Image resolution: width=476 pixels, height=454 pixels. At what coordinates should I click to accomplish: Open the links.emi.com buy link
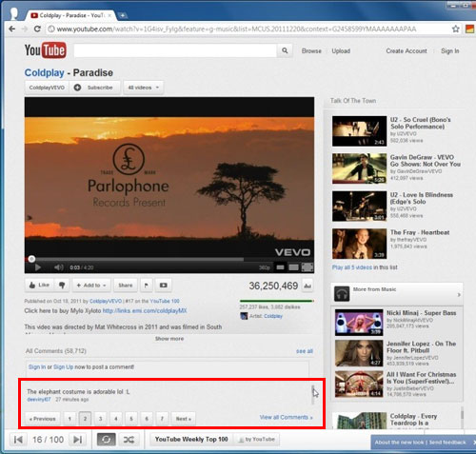tap(145, 310)
